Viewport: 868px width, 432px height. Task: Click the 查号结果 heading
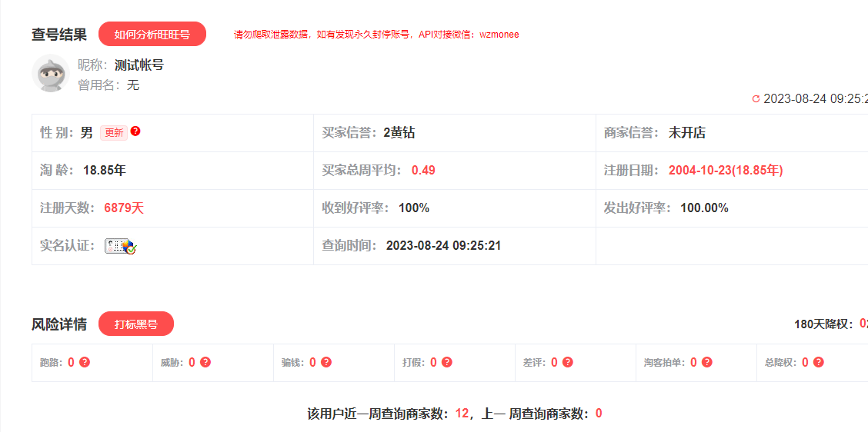pyautogui.click(x=59, y=35)
